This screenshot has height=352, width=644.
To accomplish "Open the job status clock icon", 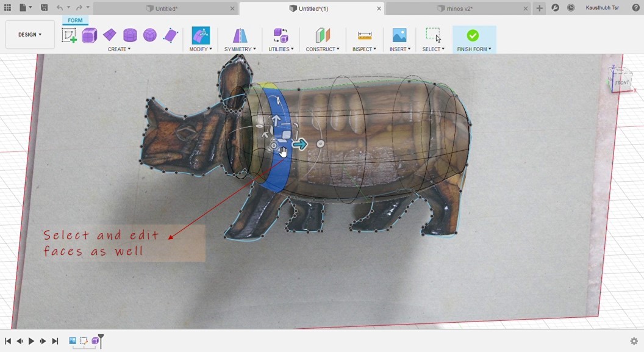I will pos(571,8).
